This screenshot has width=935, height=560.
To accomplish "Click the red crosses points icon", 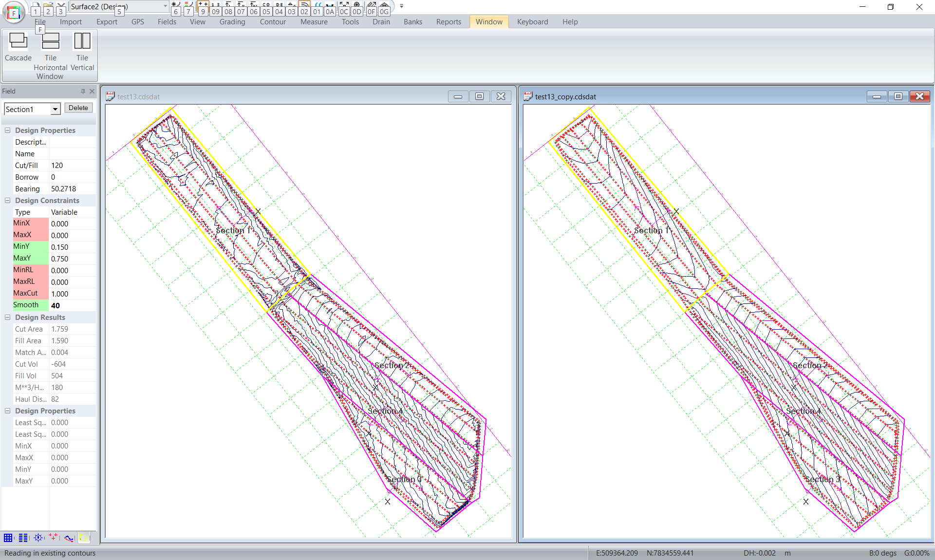I will pyautogui.click(x=53, y=538).
